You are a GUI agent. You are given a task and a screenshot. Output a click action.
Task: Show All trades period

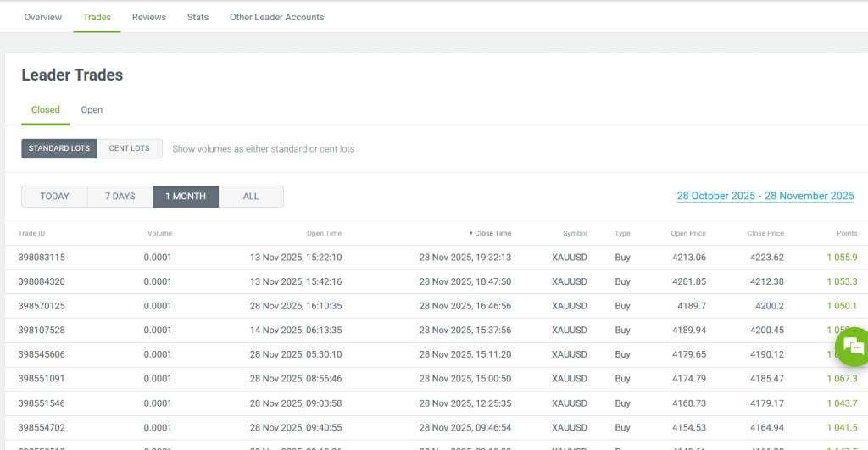251,197
